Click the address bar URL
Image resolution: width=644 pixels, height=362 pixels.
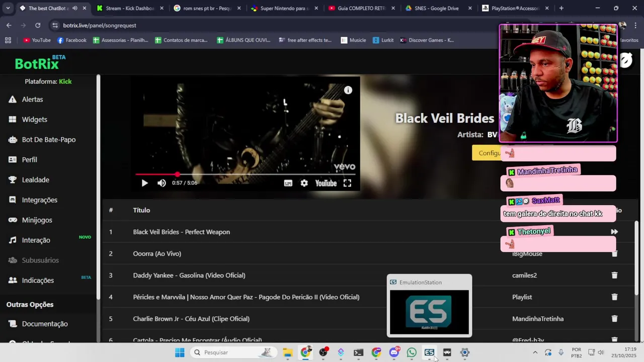(100, 25)
